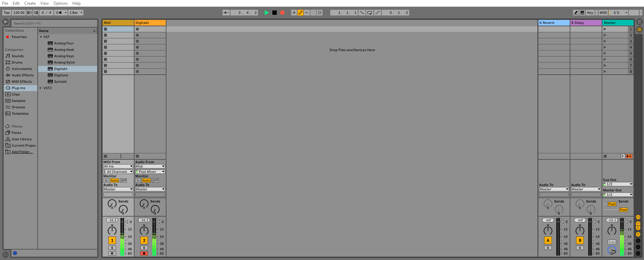Select Drums category in browser
This screenshot has height=260, width=644.
click(x=17, y=63)
